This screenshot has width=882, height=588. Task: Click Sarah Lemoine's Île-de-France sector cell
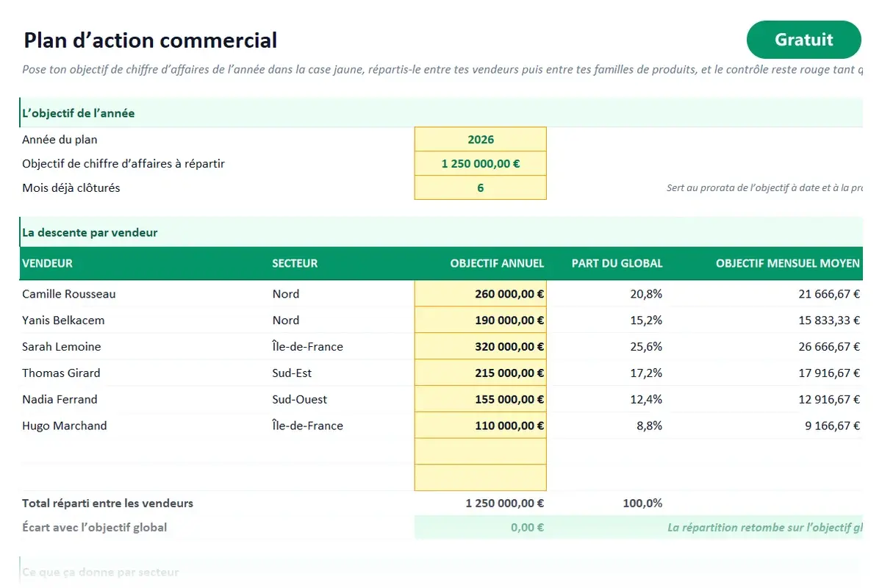pyautogui.click(x=307, y=347)
